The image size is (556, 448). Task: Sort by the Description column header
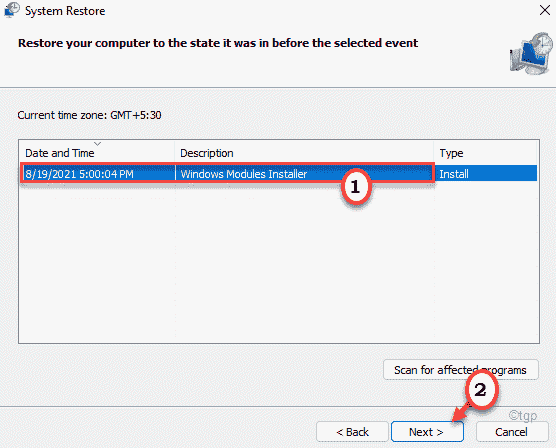(207, 153)
